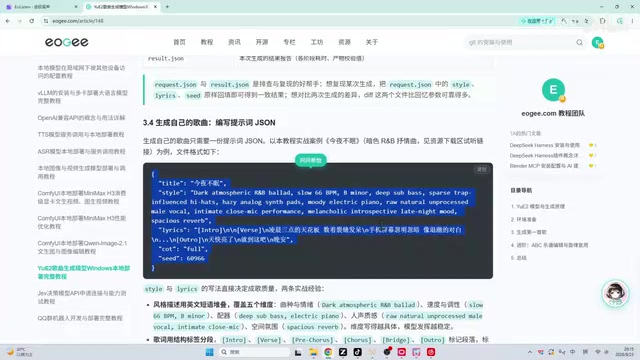Image resolution: width=640 pixels, height=360 pixels.
Task: Click the browser forward arrow
Action: click(20, 21)
